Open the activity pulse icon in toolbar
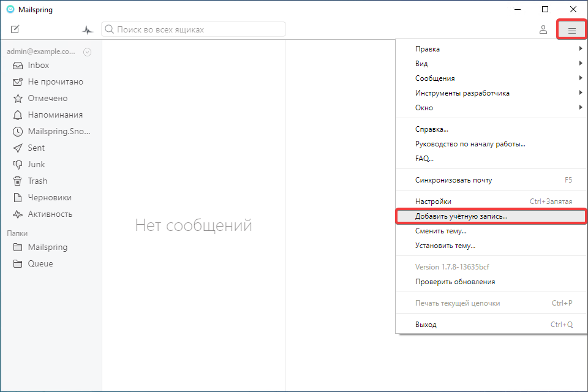 point(88,29)
